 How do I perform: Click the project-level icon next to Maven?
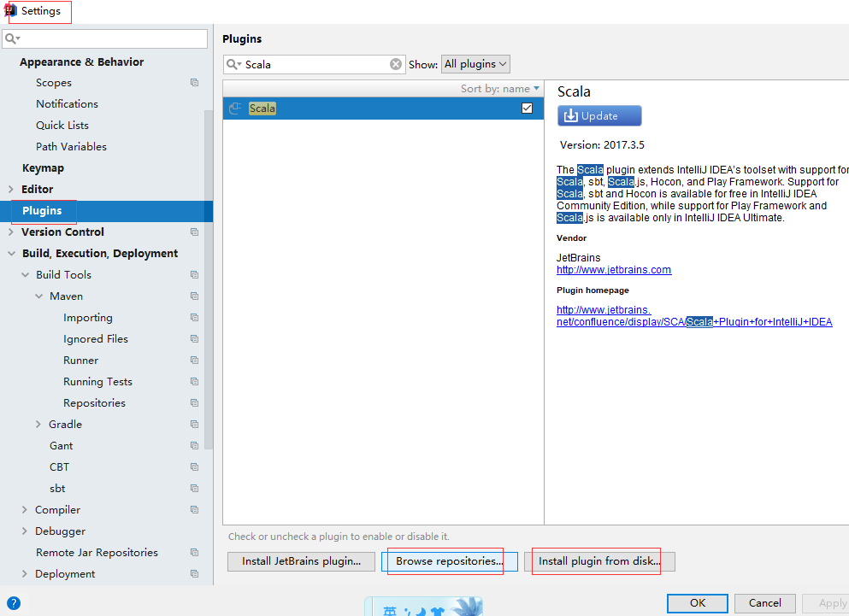click(194, 296)
